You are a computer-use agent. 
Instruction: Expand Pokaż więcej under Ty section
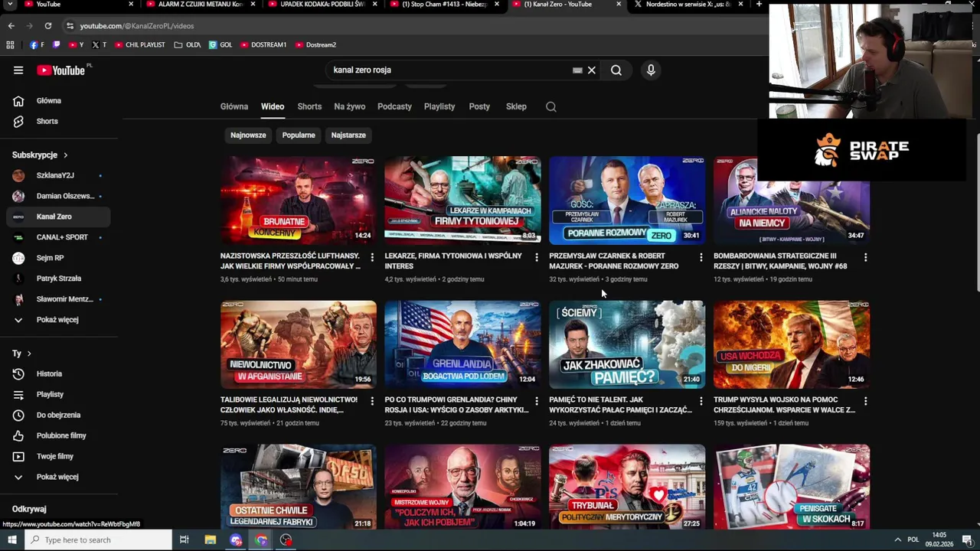coord(58,477)
